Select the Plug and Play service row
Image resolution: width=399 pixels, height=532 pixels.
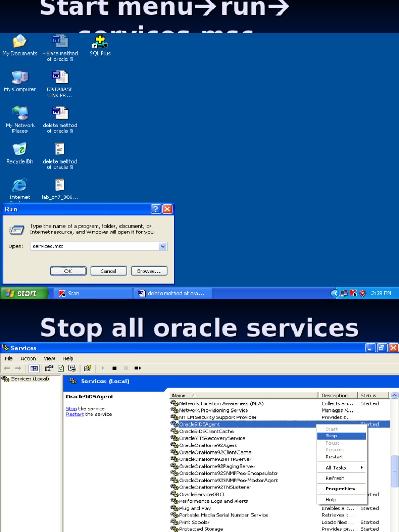click(x=280, y=508)
